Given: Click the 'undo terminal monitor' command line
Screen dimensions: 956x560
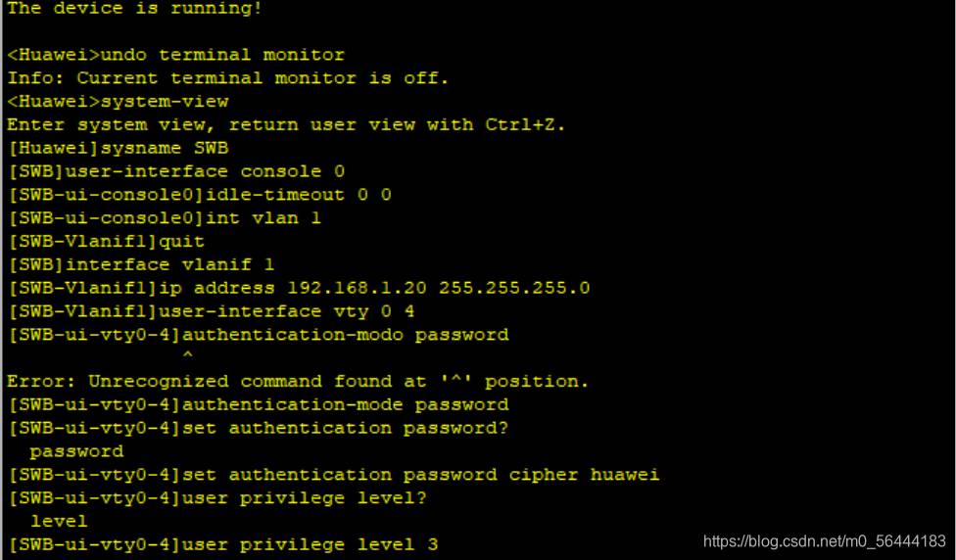Looking at the screenshot, I should [x=175, y=55].
